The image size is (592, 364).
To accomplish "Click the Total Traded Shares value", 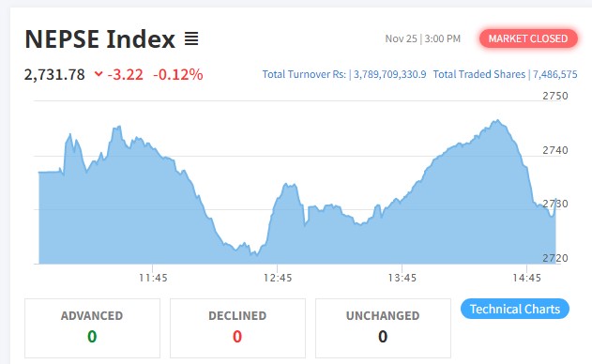I will [555, 74].
